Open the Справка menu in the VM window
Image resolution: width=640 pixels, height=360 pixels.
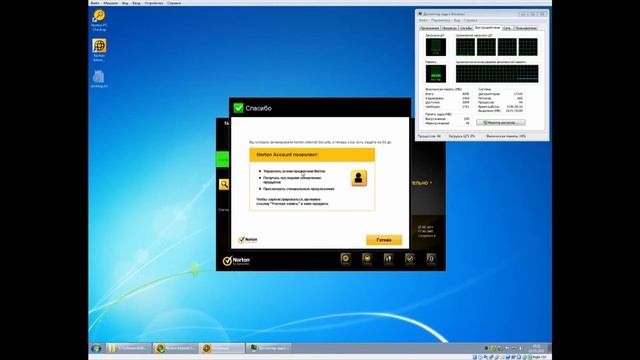click(174, 3)
